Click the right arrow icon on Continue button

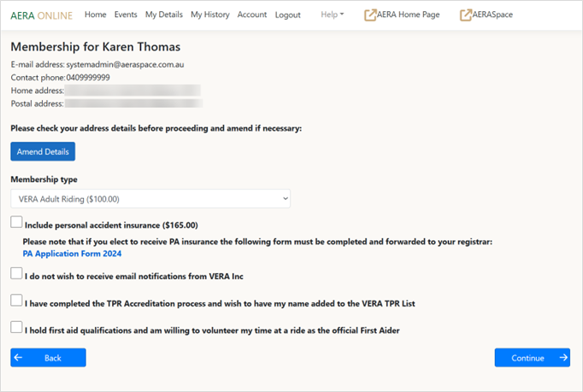coord(563,358)
